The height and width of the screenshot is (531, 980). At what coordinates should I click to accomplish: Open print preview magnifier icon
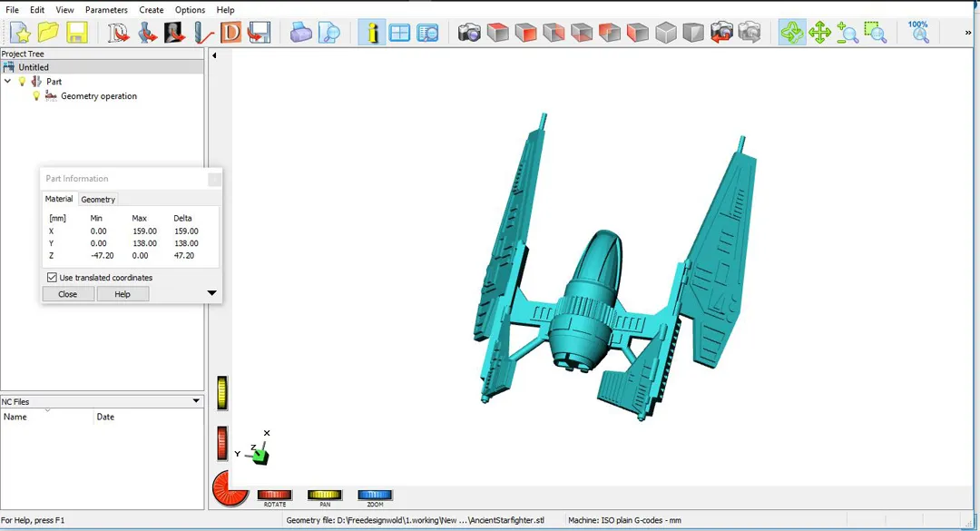coord(328,33)
